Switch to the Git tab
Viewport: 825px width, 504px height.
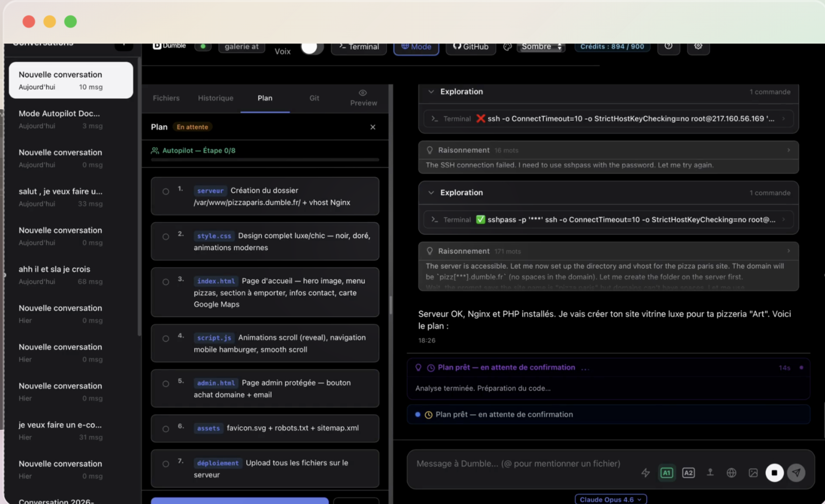click(314, 98)
